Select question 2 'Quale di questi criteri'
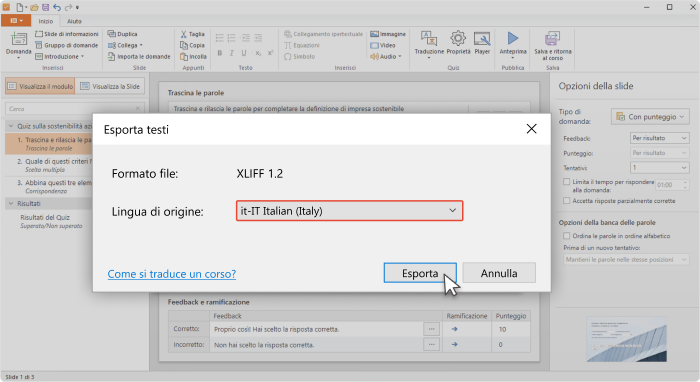This screenshot has width=700, height=382. (49, 165)
